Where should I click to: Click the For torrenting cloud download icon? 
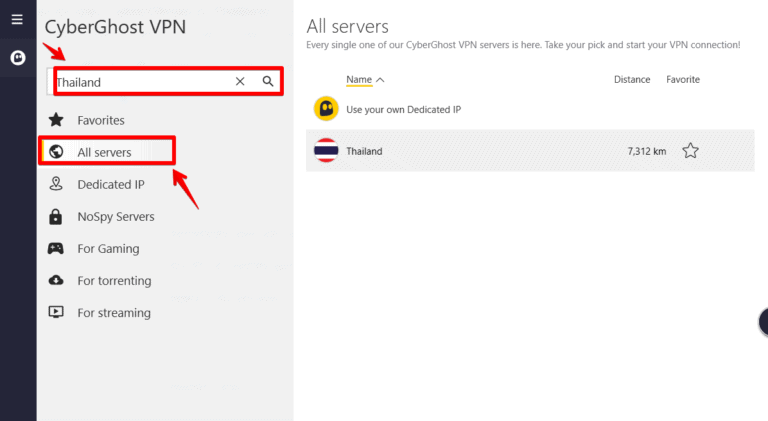point(56,280)
